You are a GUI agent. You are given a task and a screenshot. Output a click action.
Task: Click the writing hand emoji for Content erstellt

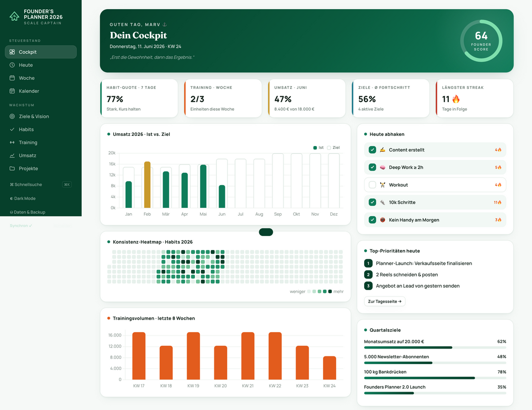(x=383, y=150)
